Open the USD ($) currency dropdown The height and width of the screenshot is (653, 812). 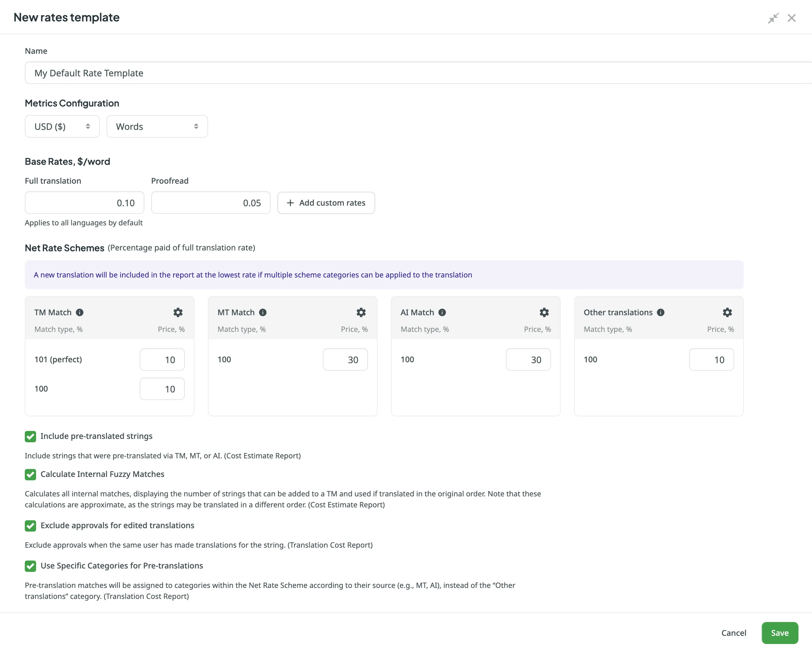tap(62, 126)
